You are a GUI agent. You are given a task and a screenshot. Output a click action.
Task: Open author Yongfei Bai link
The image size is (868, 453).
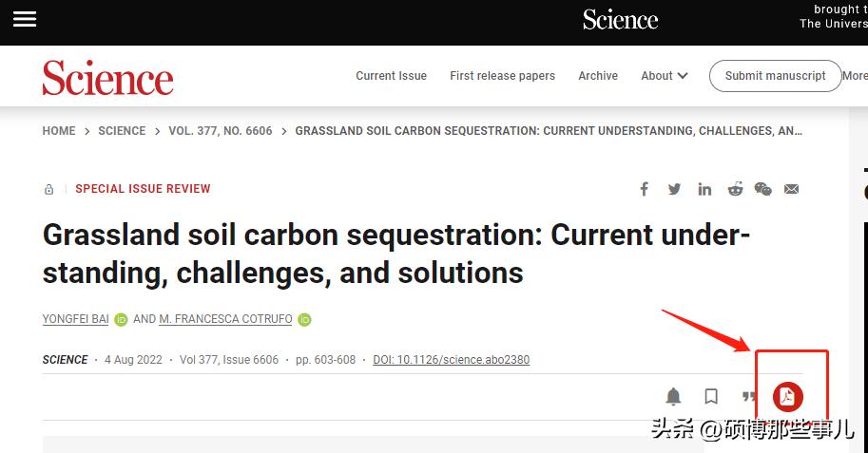pyautogui.click(x=75, y=319)
